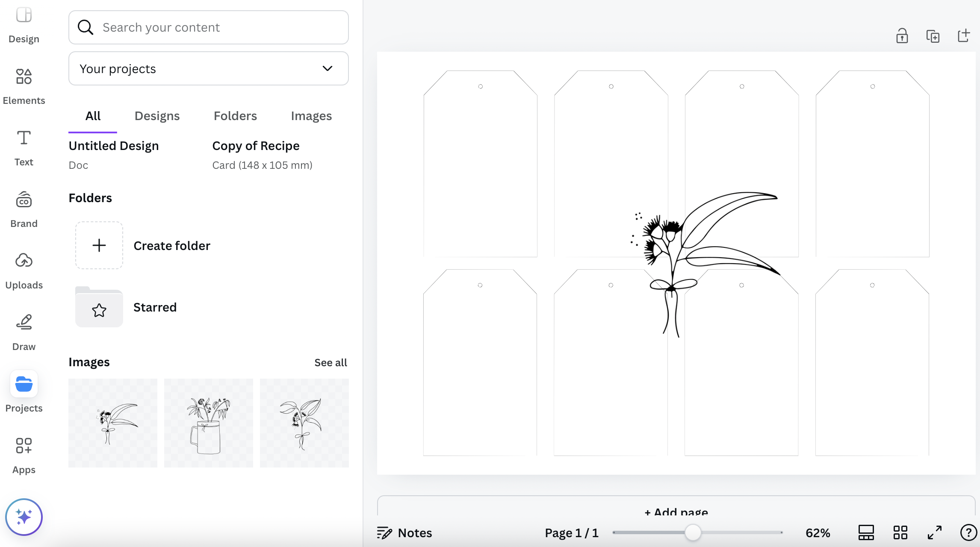Screen dimensions: 980x547
Task: Expand the Your projects dropdown
Action: [x=209, y=68]
